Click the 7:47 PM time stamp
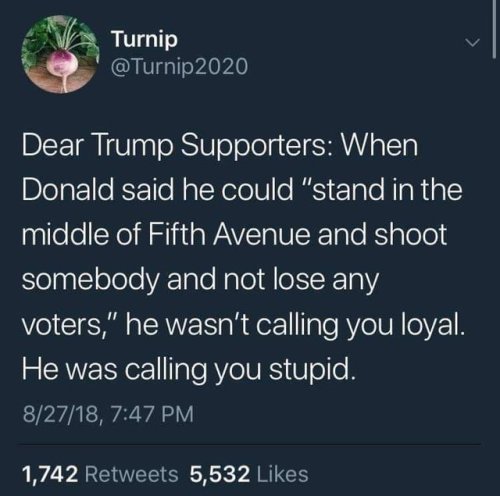This screenshot has height=496, width=500. click(151, 414)
